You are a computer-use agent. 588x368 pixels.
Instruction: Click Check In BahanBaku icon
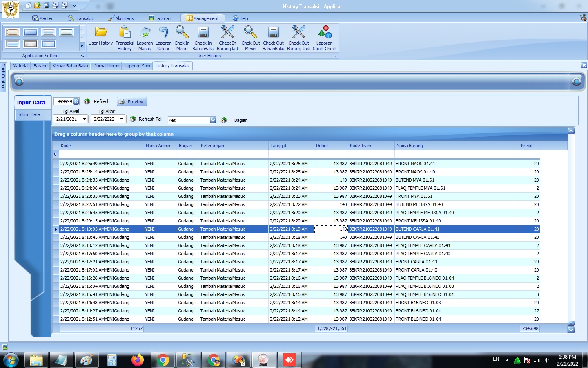203,33
